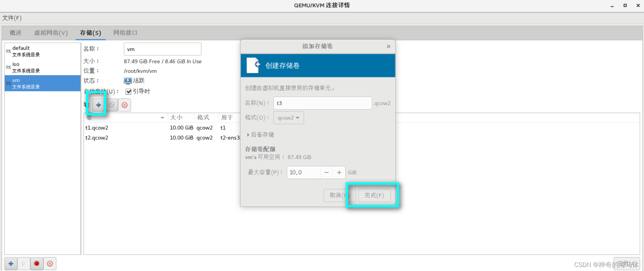Open the 文件(F) menu
This screenshot has width=644, height=271.
click(12, 18)
